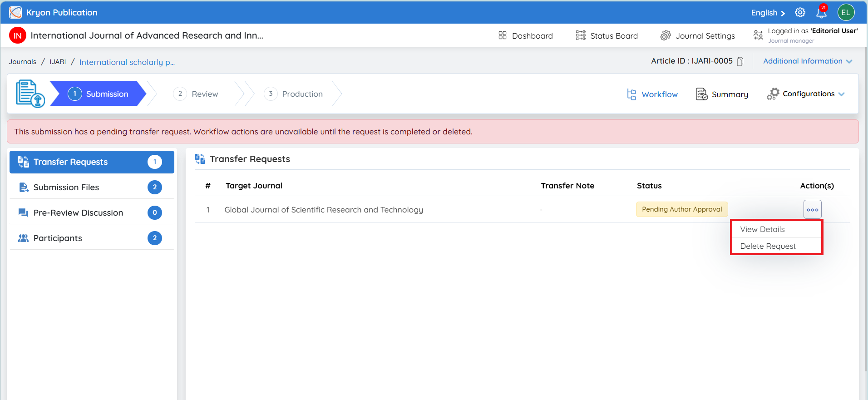
Task: Choose Delete Request in the actions menu
Action: (x=777, y=246)
